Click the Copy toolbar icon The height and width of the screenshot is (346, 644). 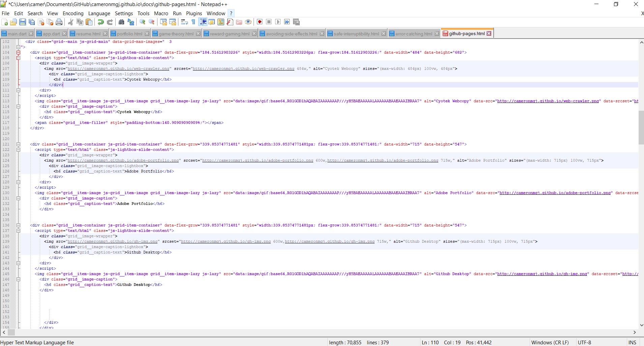point(80,22)
